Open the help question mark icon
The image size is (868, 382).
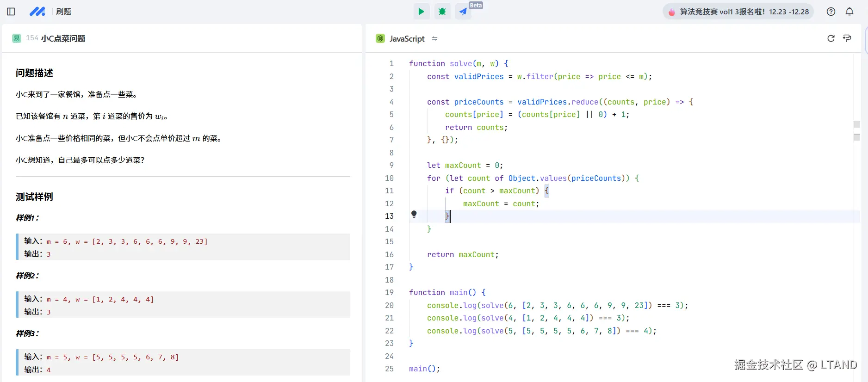point(831,12)
